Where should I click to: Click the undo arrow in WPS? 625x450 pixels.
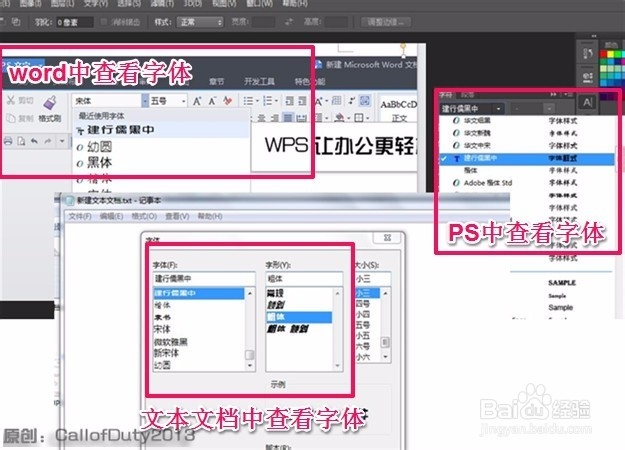coord(34,141)
